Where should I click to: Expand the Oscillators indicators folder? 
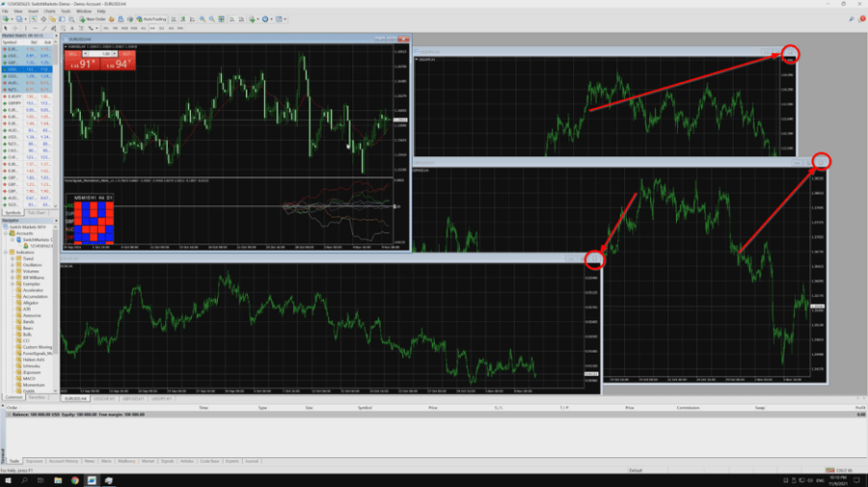(13, 265)
